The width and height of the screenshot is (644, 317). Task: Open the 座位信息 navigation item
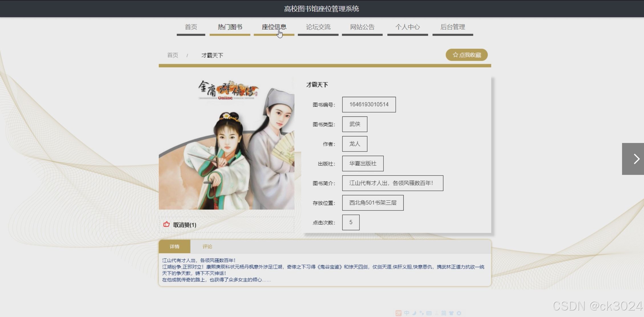pos(274,27)
